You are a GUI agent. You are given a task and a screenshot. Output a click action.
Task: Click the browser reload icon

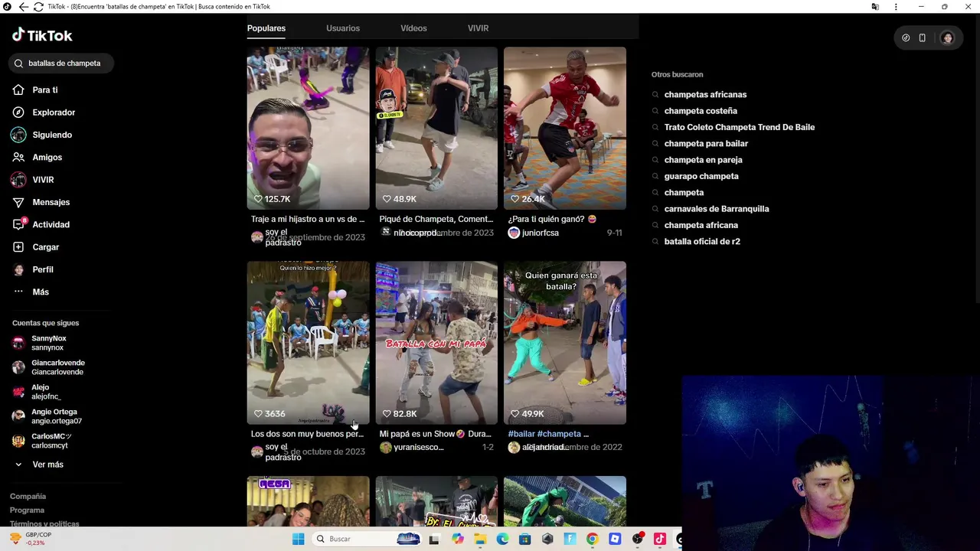38,7
